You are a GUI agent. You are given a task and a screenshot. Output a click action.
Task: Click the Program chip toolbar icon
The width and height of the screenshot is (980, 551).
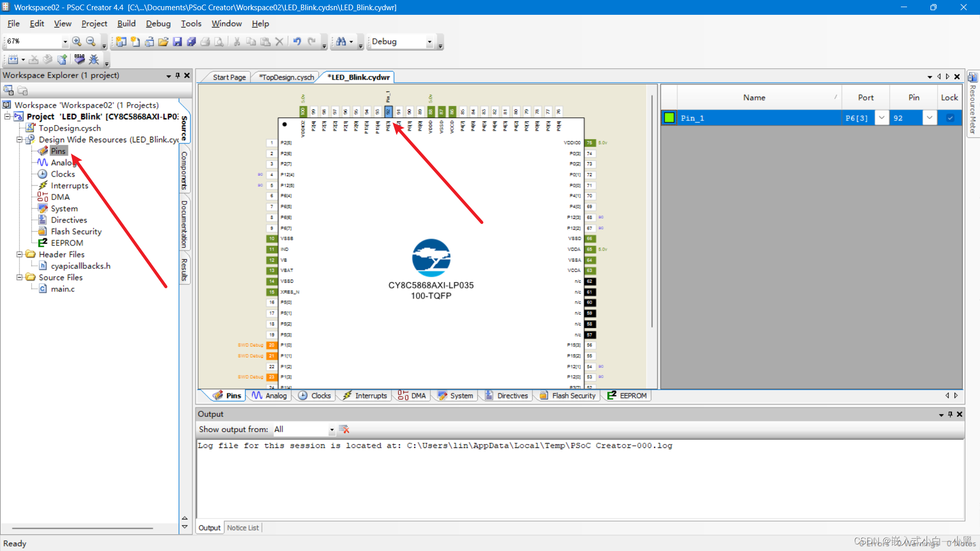80,60
